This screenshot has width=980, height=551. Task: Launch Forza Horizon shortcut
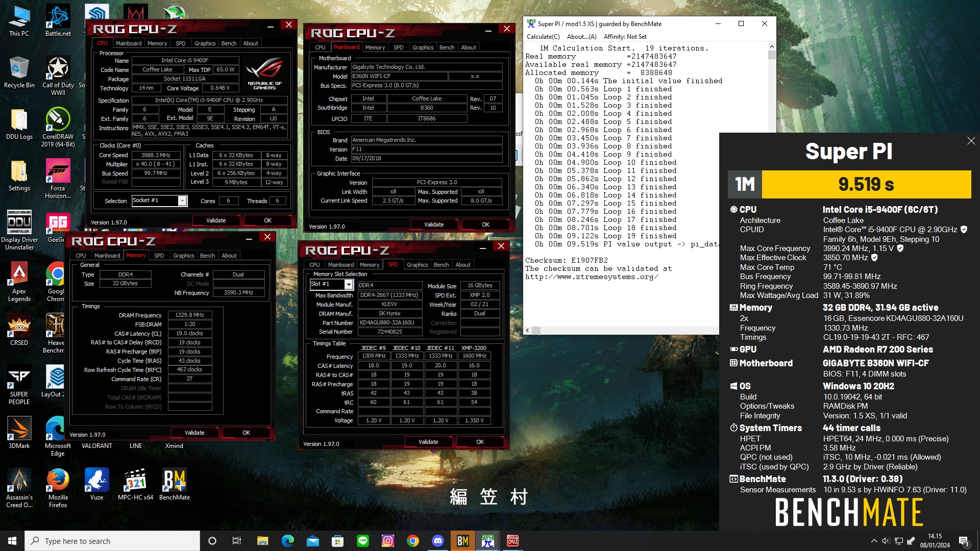58,179
